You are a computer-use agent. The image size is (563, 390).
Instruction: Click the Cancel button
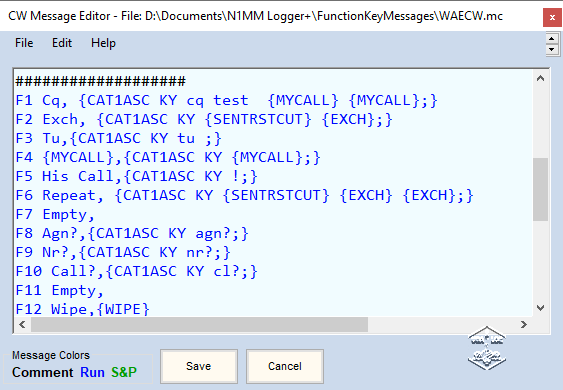285,366
